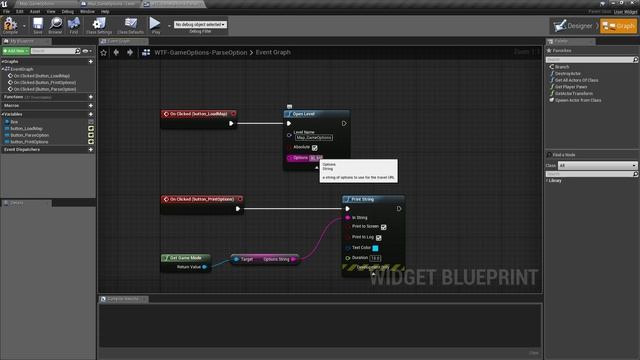Click the Level Name input field
Image resolution: width=640 pixels, height=360 pixels.
pos(313,138)
